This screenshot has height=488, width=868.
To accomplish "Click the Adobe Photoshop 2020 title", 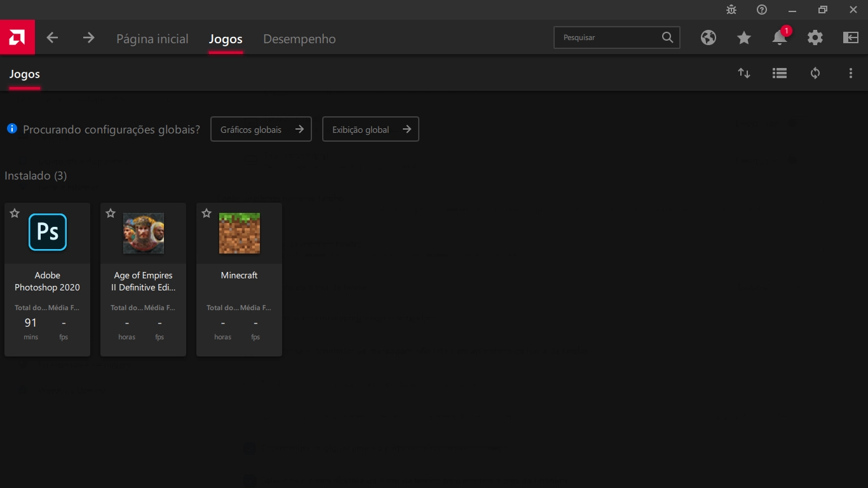I will tap(48, 281).
